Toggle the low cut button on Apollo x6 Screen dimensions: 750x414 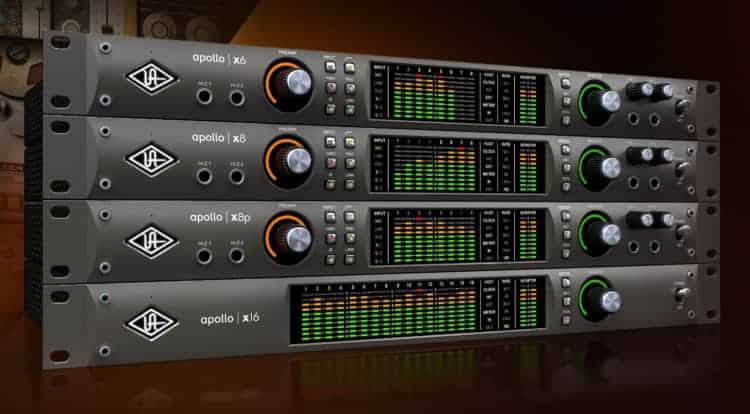(350, 68)
